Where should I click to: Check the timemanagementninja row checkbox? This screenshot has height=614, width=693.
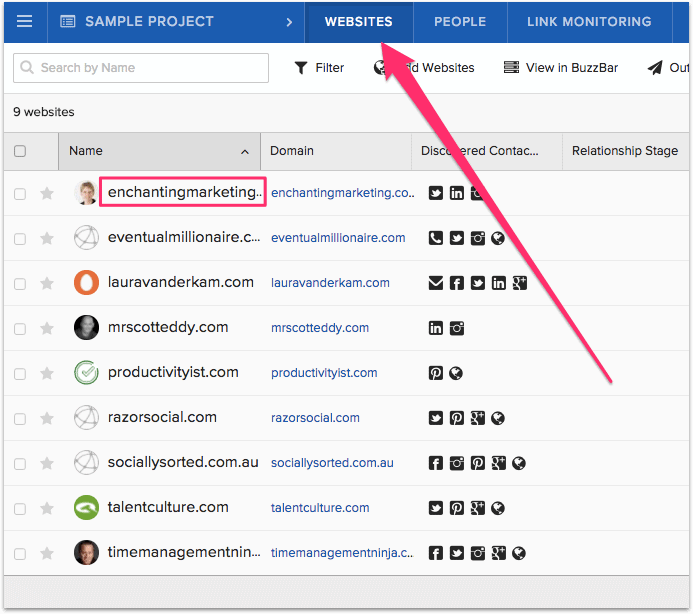coord(20,554)
